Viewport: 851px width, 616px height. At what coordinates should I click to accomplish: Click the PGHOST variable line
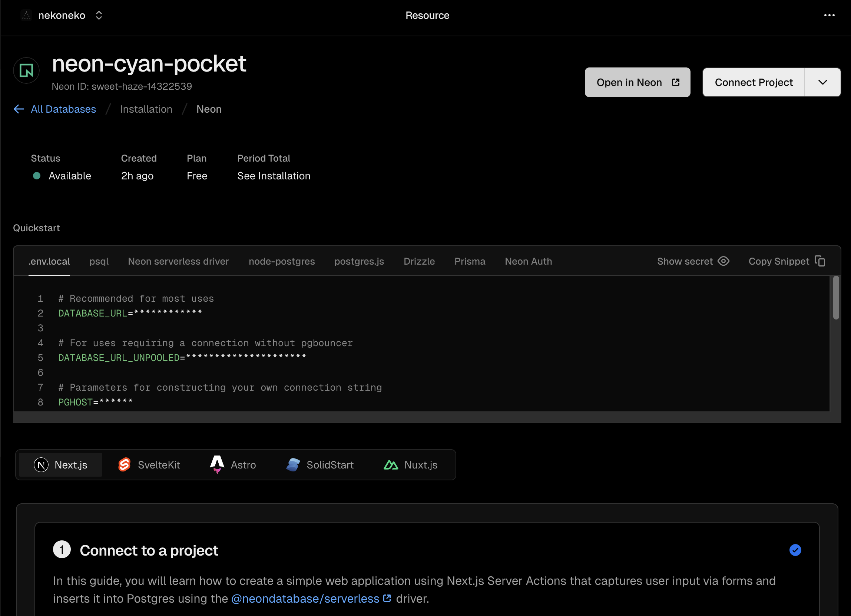[95, 402]
